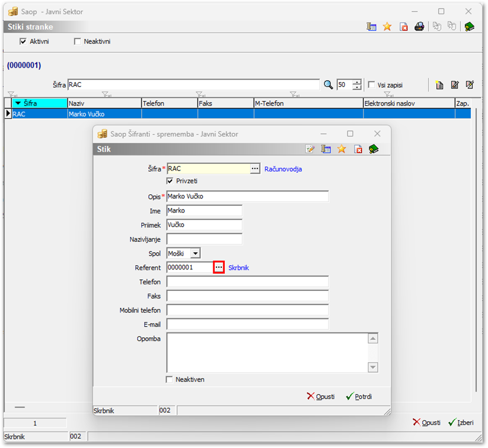Click the first greyed copy-documents icon in Stiki stranke
Image resolution: width=488 pixels, height=448 pixels.
[x=437, y=27]
